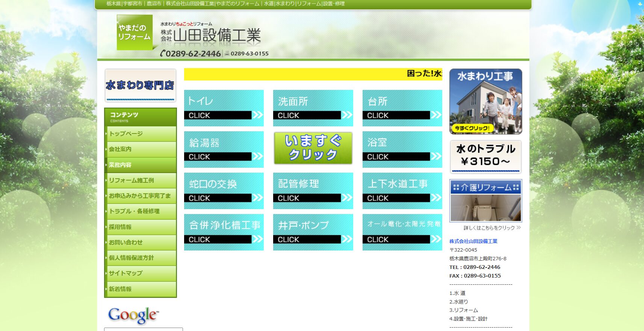Open リフォーム施工例 menu item
The image size is (644, 331).
pos(141,181)
